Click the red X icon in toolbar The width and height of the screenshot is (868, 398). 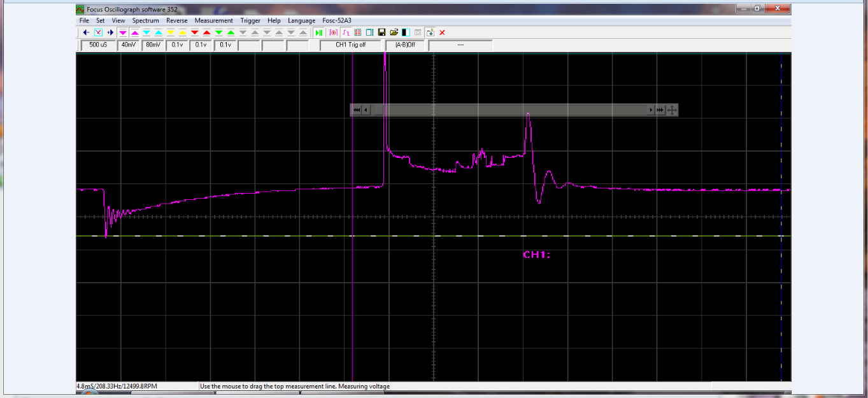(x=442, y=32)
